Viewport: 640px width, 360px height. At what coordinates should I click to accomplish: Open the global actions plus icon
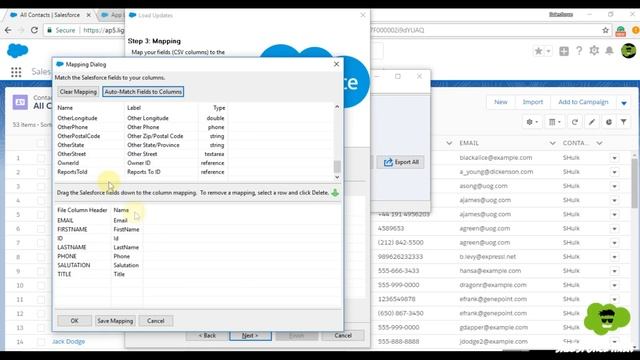(564, 51)
